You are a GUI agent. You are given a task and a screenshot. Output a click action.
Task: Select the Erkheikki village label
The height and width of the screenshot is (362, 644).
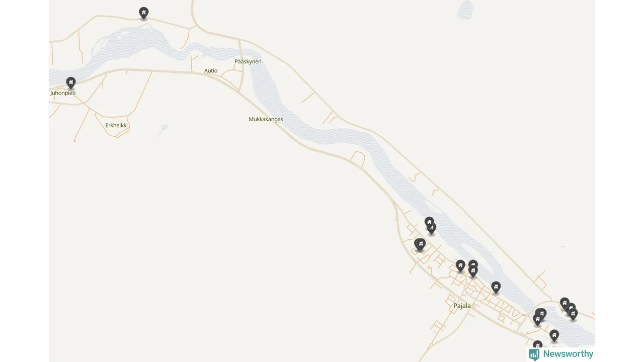pos(117,125)
